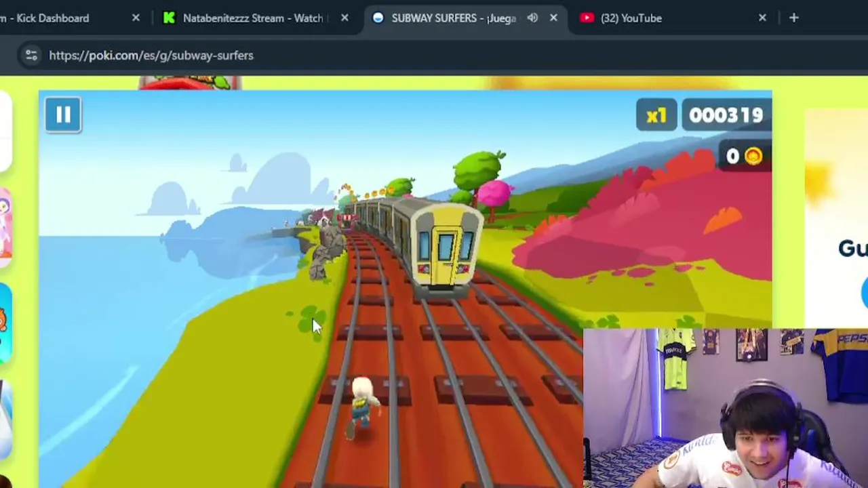The width and height of the screenshot is (868, 488).
Task: Close the Subway Surfers tab
Action: coord(553,18)
